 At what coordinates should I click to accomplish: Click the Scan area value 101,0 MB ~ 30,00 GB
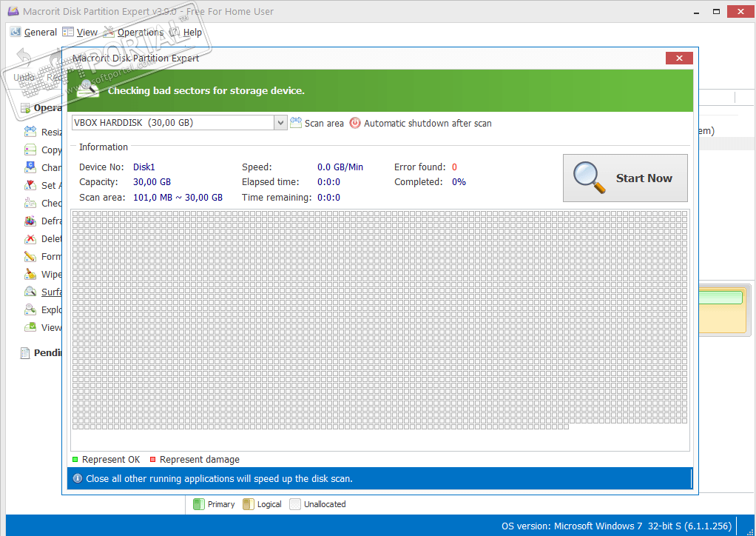[x=178, y=198]
